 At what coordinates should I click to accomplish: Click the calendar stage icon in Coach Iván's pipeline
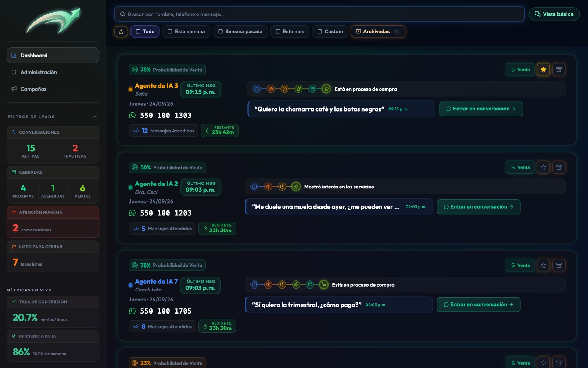310,284
